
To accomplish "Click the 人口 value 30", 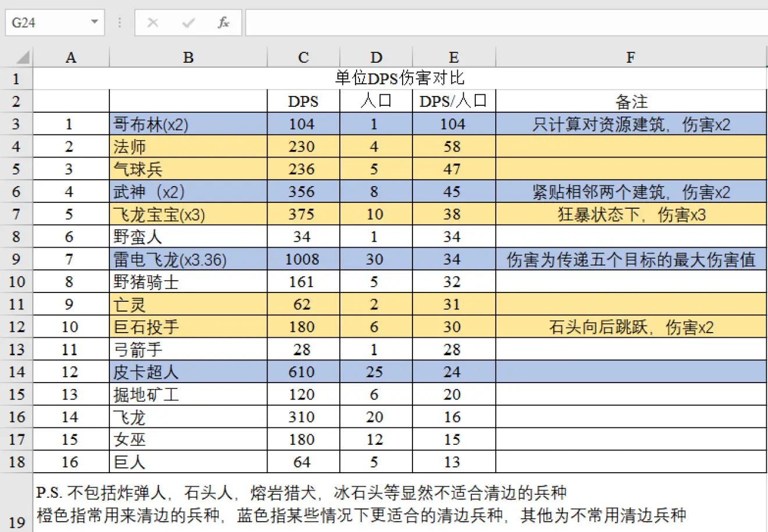I will (376, 259).
